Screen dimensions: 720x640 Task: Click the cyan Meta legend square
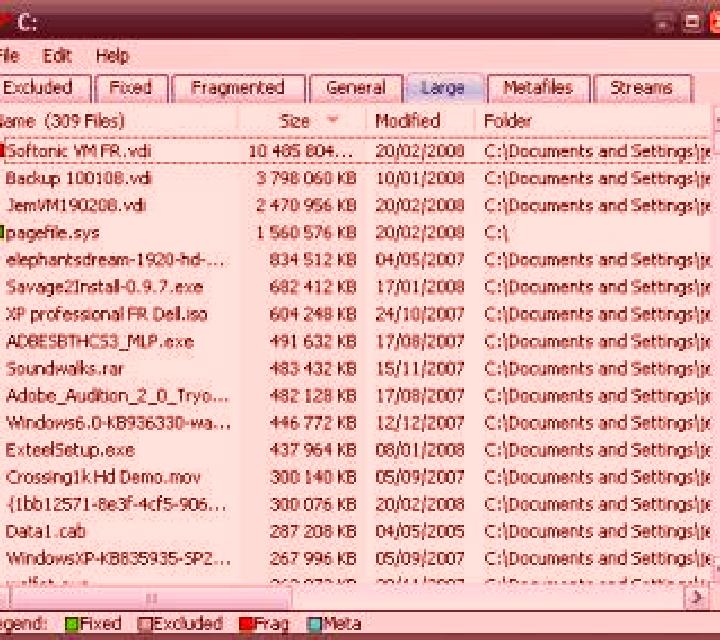click(x=314, y=624)
